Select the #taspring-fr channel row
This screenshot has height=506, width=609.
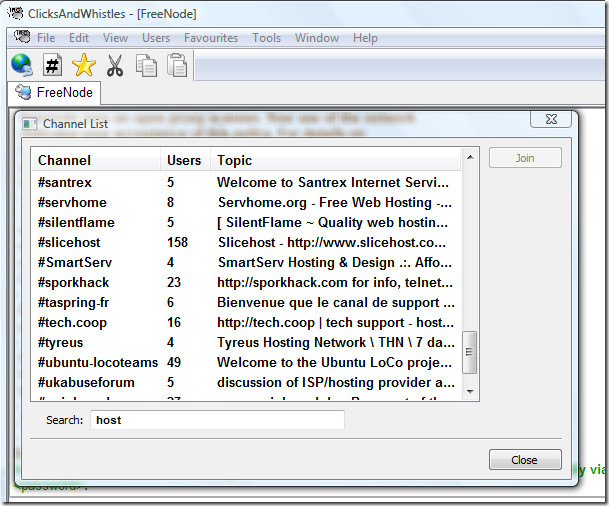(x=247, y=303)
